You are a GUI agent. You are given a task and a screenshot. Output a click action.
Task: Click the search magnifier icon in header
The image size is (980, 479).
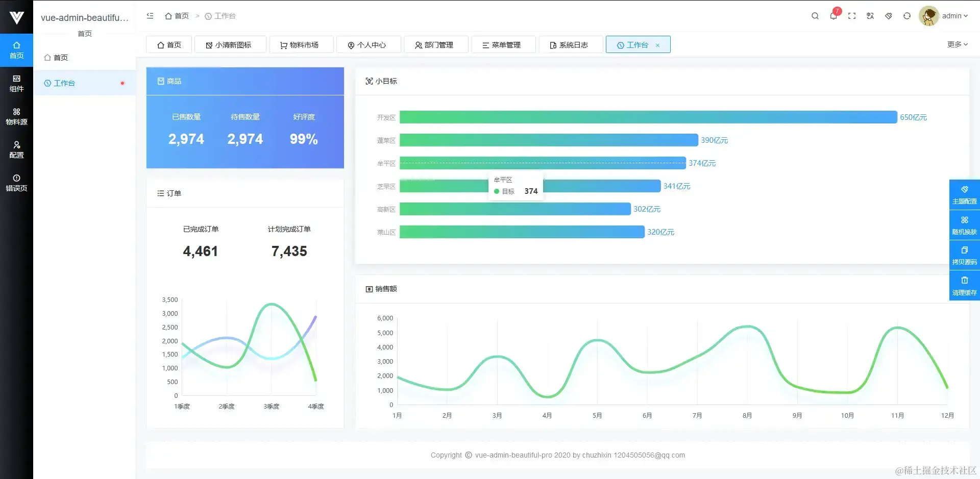point(815,16)
